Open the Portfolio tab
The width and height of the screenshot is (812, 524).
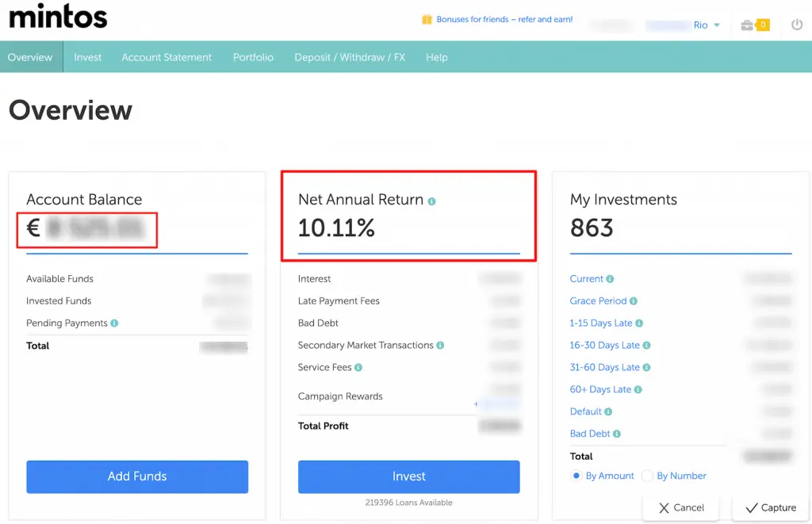(252, 56)
